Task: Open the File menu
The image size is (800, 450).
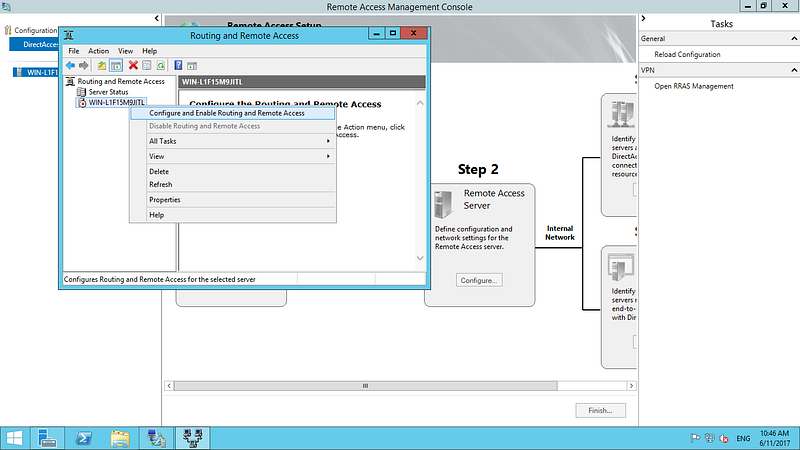Action: click(x=73, y=51)
